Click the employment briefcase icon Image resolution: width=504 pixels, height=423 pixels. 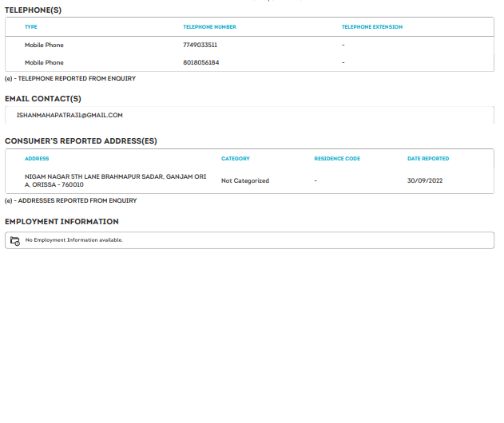[x=15, y=240]
